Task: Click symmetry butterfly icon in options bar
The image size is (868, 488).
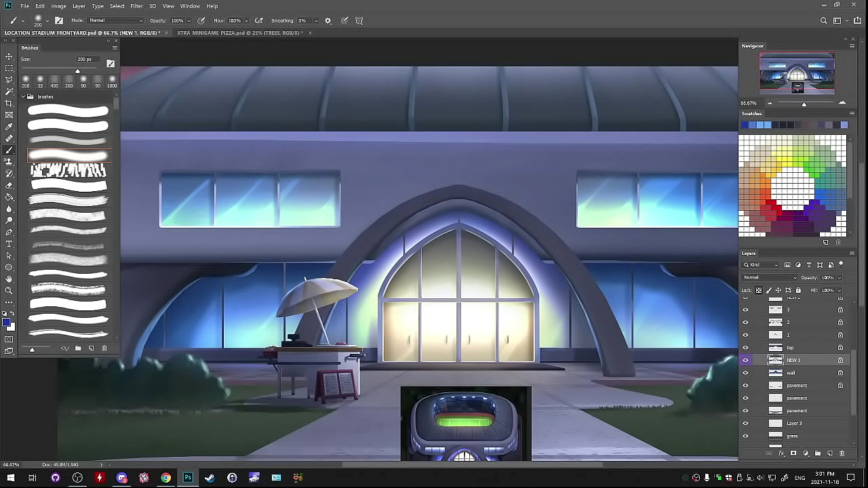Action: tap(359, 20)
